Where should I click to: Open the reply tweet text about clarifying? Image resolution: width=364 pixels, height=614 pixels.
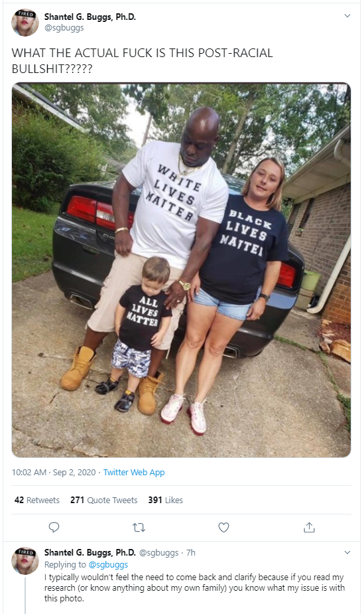click(x=194, y=587)
